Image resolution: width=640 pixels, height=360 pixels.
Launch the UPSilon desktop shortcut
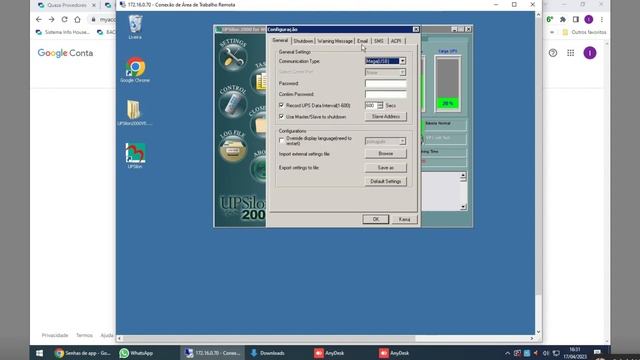pos(135,156)
